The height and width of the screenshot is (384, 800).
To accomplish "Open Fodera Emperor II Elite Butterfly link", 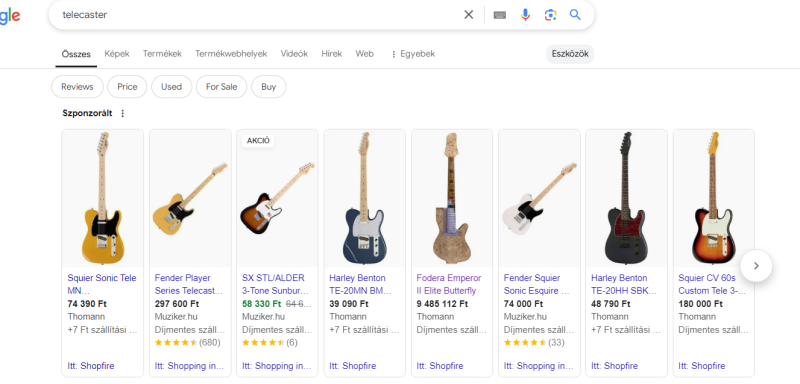I will click(x=448, y=284).
